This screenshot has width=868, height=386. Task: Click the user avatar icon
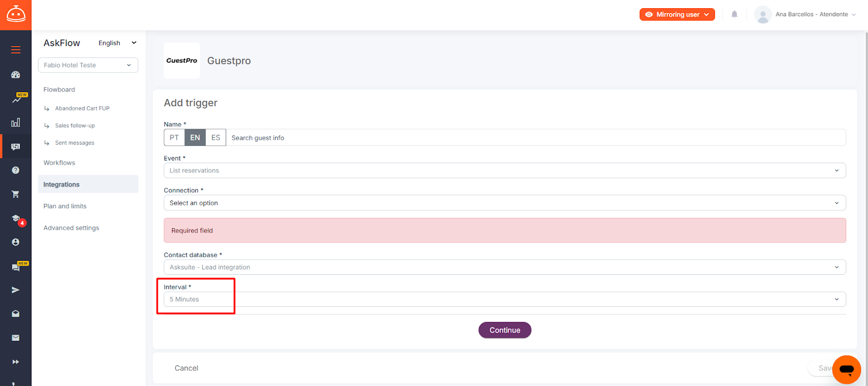(x=763, y=15)
